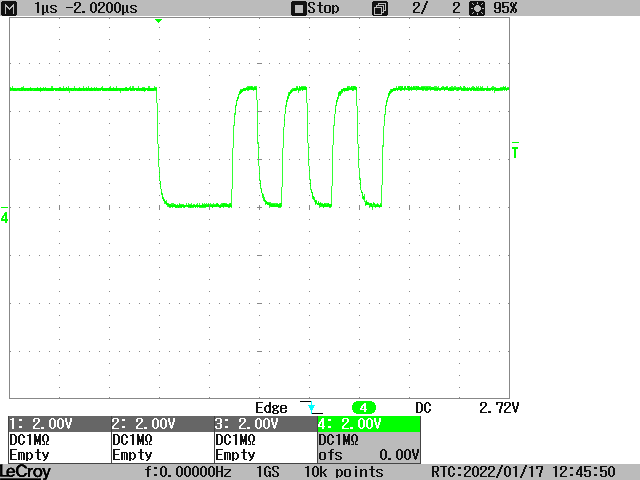The height and width of the screenshot is (480, 640).
Task: Click the 1µs timebase setting
Action: pos(45,8)
